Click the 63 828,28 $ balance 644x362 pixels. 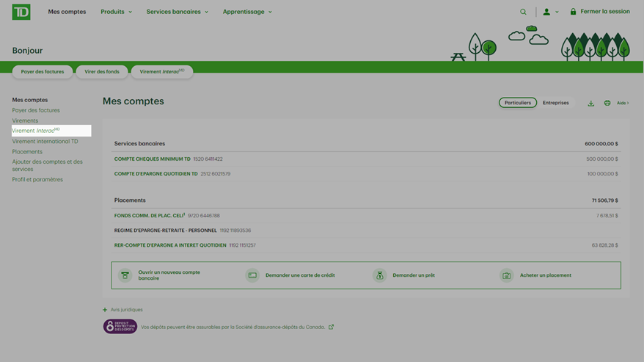pyautogui.click(x=604, y=245)
